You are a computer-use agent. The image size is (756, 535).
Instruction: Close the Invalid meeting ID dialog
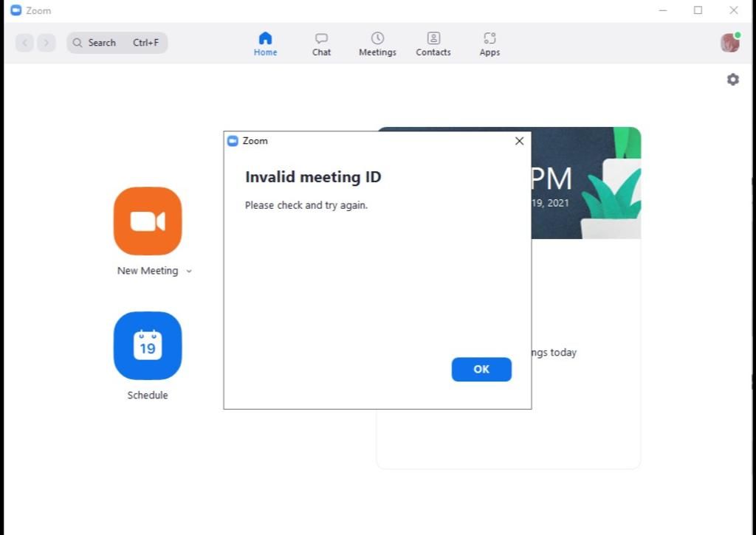point(519,141)
